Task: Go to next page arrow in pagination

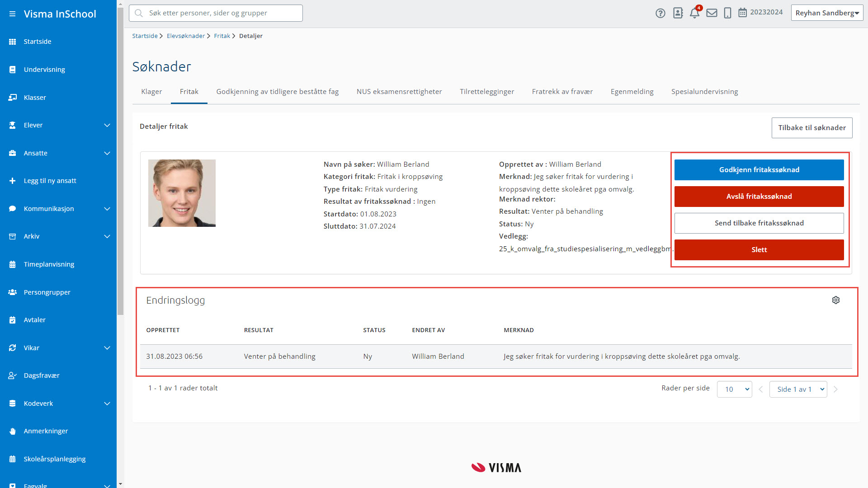Action: pos(835,389)
